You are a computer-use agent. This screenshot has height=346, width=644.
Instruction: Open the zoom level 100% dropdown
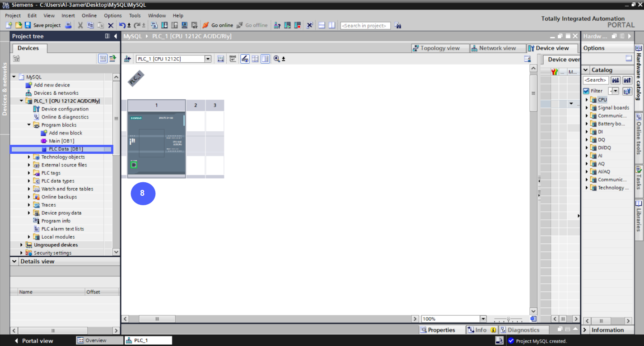[483, 319]
